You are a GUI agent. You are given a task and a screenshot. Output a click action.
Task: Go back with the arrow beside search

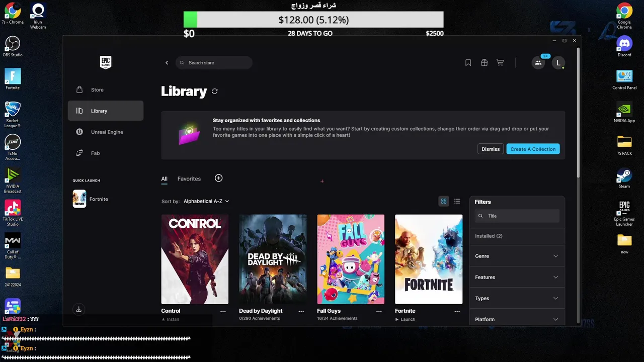[x=167, y=63]
